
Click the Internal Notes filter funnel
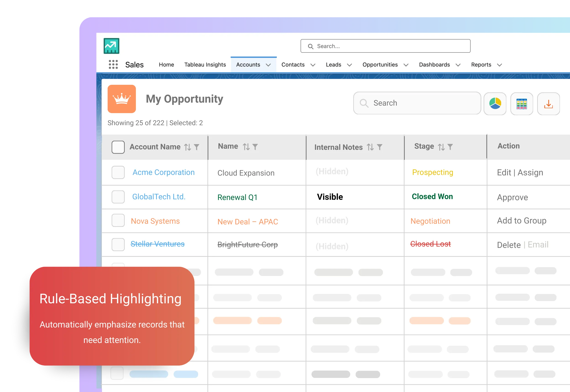[379, 147]
